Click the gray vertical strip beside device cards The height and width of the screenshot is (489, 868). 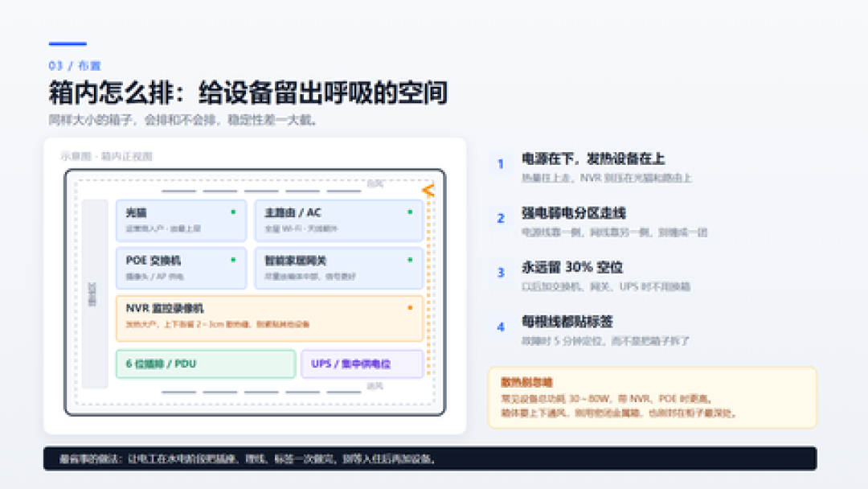[95, 294]
